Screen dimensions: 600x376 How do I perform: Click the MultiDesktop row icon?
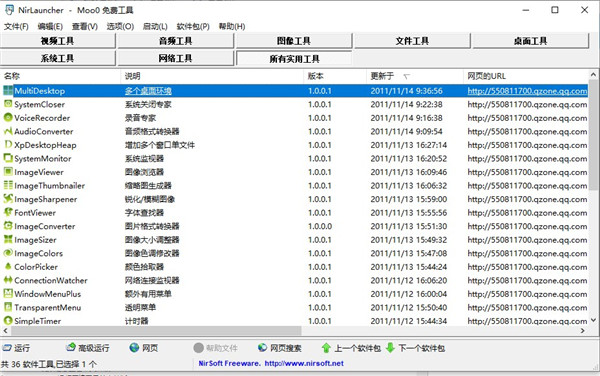click(x=8, y=91)
